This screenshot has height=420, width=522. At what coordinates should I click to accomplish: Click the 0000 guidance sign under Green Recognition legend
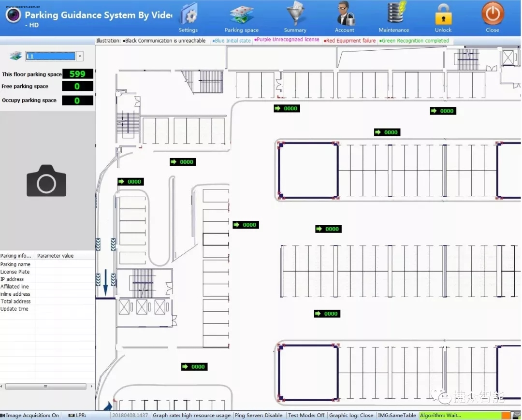(443, 111)
